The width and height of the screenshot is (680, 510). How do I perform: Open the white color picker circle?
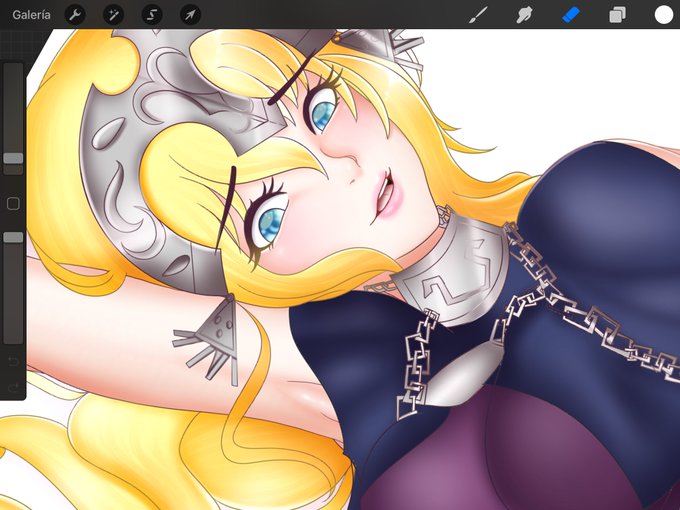(664, 15)
